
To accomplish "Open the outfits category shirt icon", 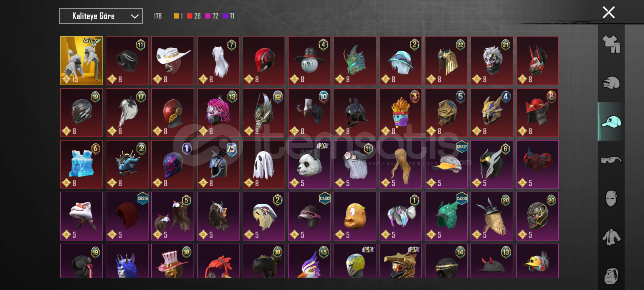I will click(611, 44).
